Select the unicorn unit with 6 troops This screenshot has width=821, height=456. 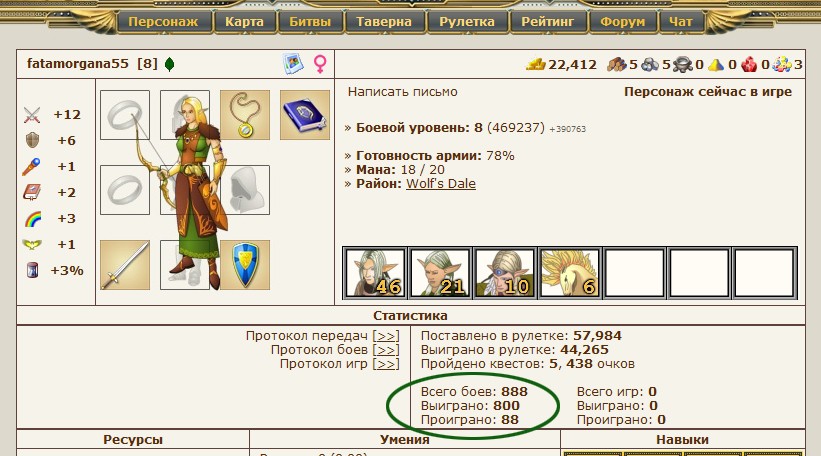click(569, 273)
